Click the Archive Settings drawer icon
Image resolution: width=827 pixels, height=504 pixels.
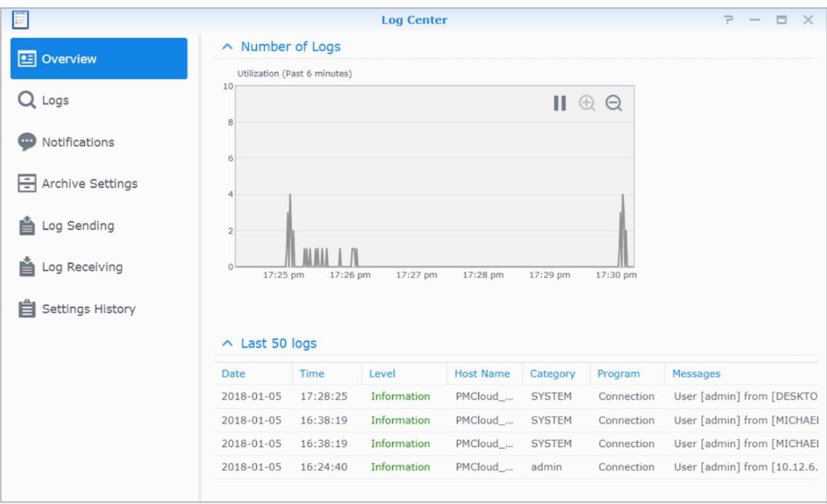[x=27, y=184]
